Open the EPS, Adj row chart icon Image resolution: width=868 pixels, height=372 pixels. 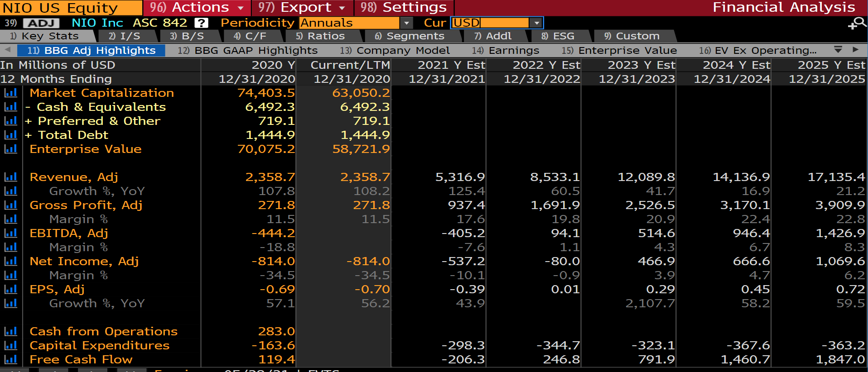[x=10, y=289]
